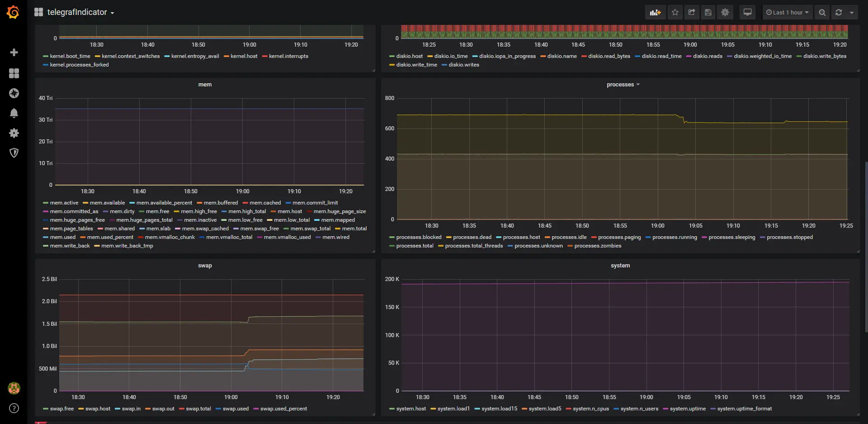The height and width of the screenshot is (424, 868).
Task: Open the Explore compass icon
Action: pyautogui.click(x=14, y=93)
